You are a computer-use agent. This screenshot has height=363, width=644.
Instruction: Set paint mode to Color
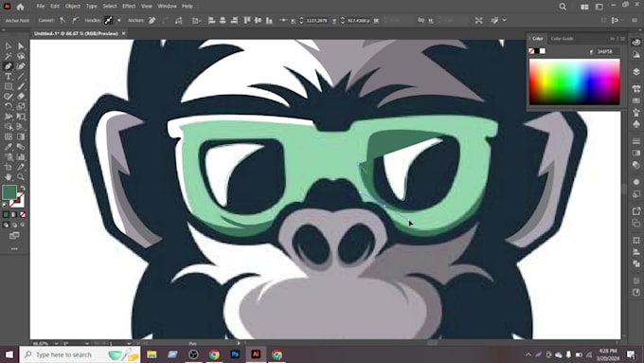pyautogui.click(x=6, y=214)
